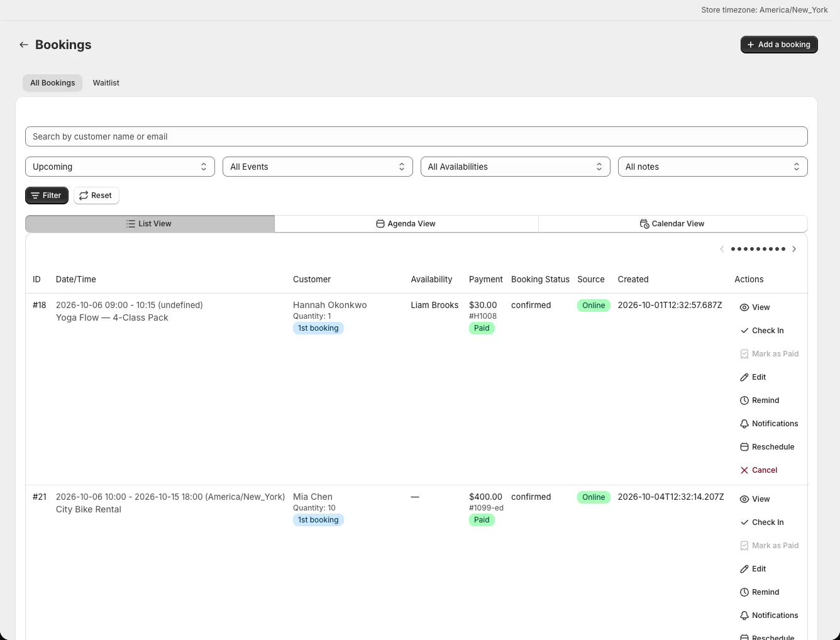This screenshot has width=840, height=640.
Task: Expand the All notes dropdown
Action: [x=712, y=167]
